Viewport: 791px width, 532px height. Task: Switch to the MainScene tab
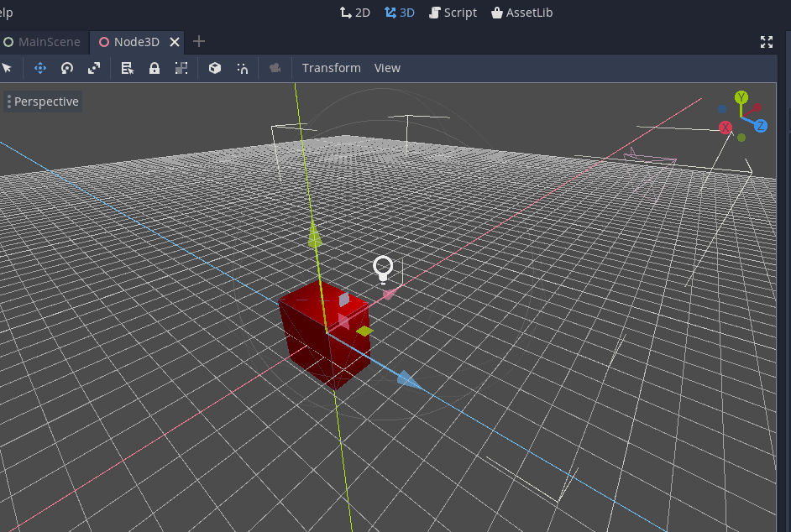(x=42, y=42)
